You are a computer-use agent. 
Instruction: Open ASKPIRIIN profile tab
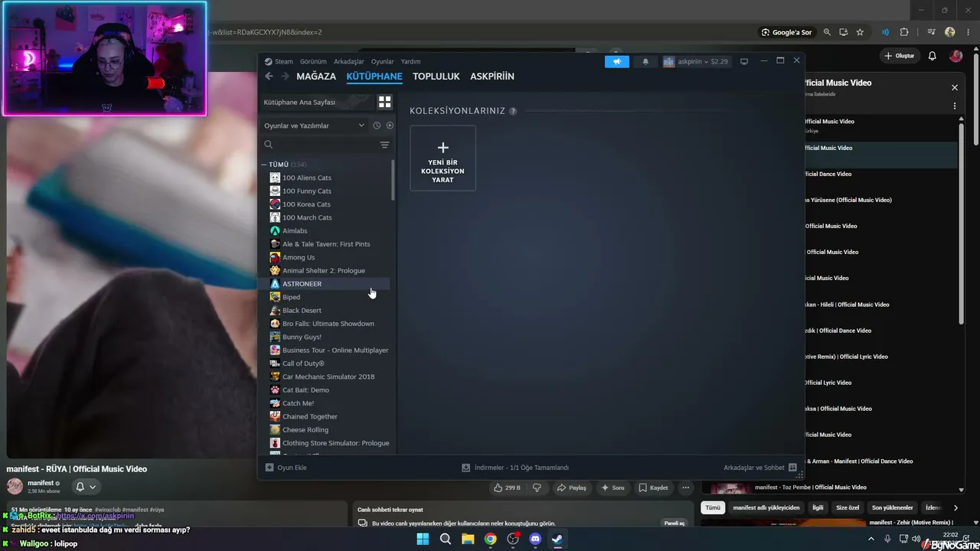[492, 77]
